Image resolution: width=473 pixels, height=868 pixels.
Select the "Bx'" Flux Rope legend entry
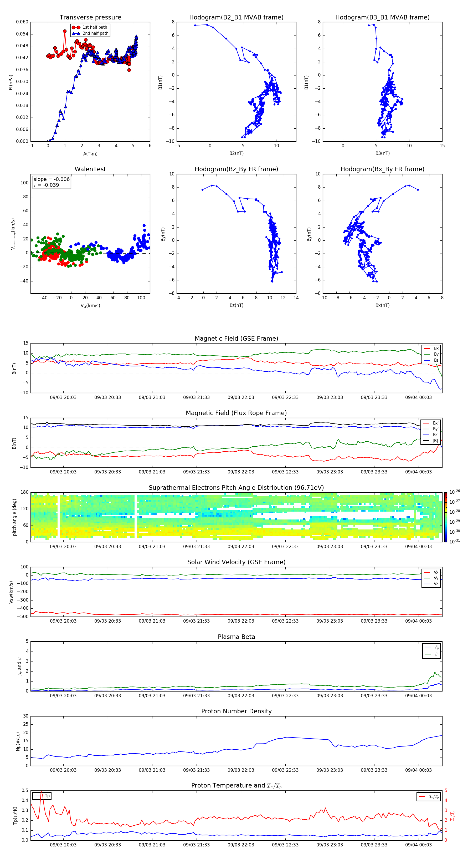[x=431, y=423]
